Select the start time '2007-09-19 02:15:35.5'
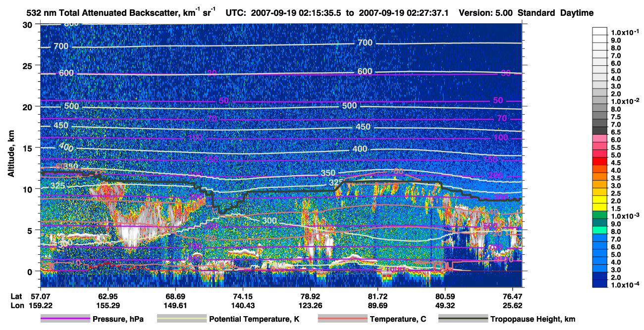 (x=297, y=13)
